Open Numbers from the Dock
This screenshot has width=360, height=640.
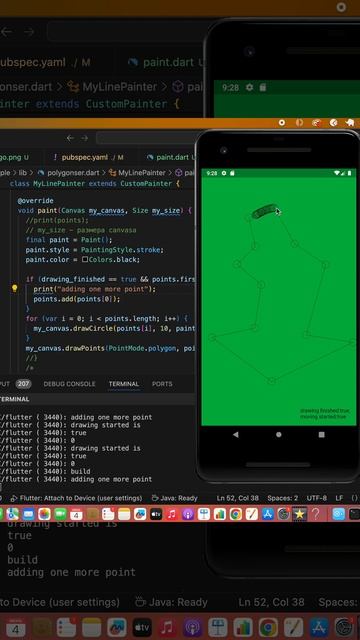pos(220,514)
